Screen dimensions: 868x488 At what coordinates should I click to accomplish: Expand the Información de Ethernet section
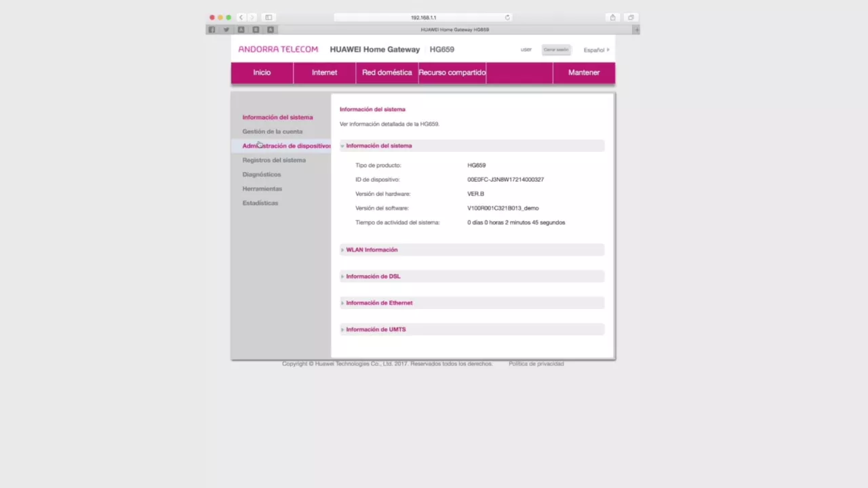(472, 303)
